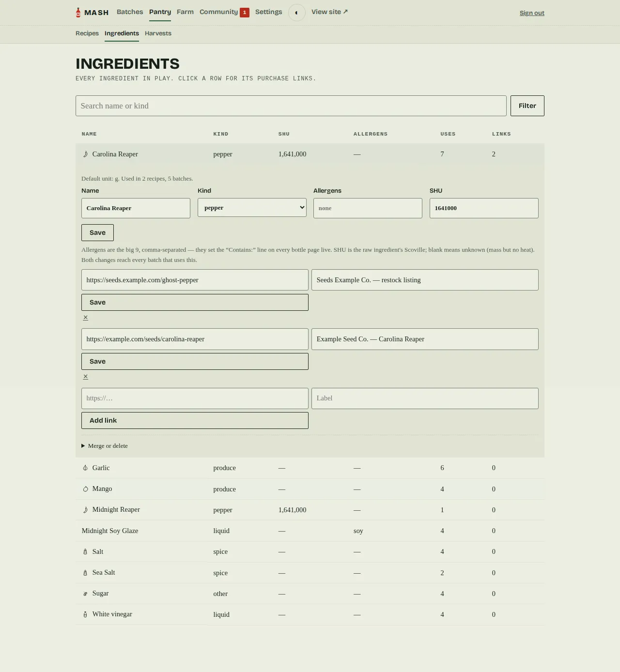Focus the Search name or kind field
Screen dimensions: 620x672
(x=291, y=106)
